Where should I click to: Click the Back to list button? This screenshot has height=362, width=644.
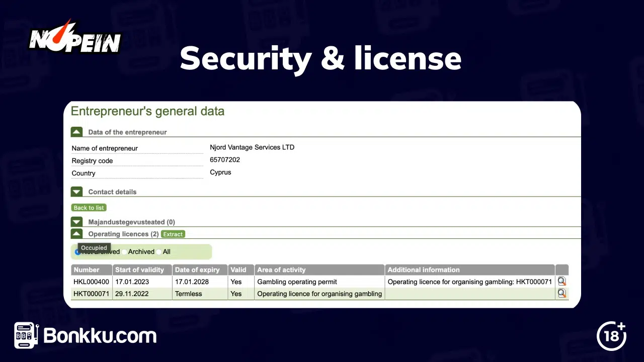click(89, 208)
